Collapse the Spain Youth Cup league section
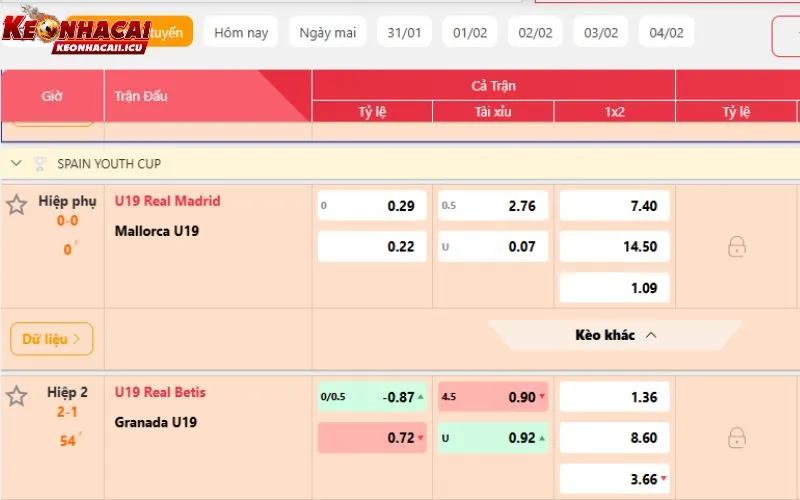Viewport: 800px width, 500px height. pyautogui.click(x=16, y=163)
